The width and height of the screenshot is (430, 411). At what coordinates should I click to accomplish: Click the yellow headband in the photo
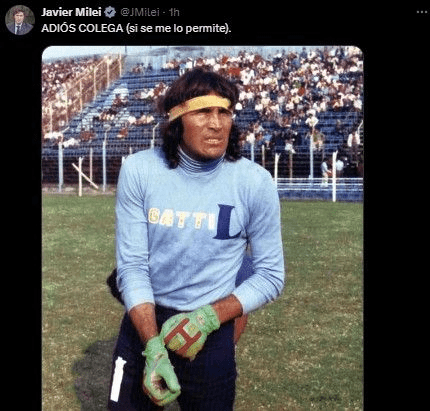coord(199,106)
